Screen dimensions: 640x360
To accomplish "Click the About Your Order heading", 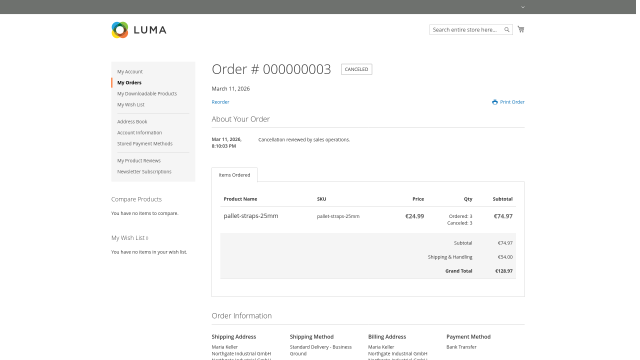I will point(240,119).
